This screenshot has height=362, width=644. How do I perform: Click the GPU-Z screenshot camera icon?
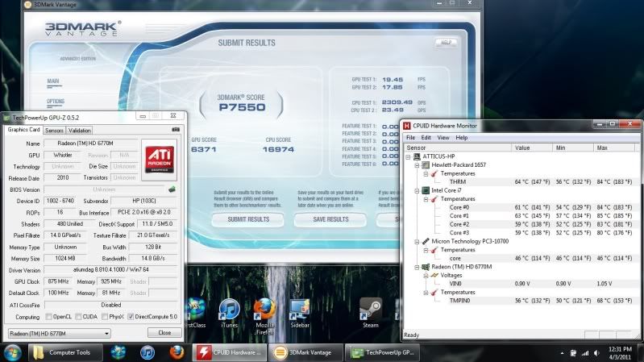tap(176, 130)
